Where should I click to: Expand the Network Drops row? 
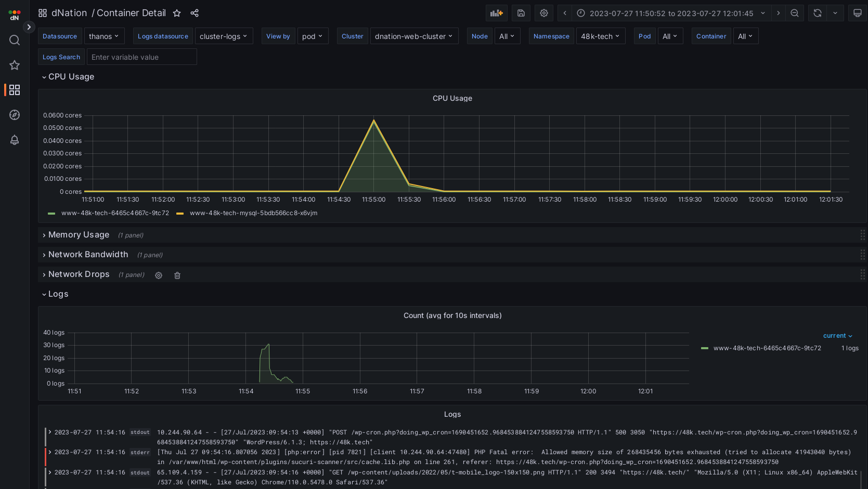tap(75, 274)
